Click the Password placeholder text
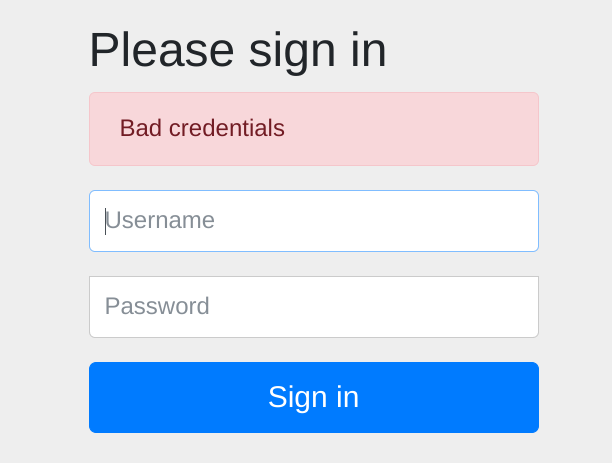Image resolution: width=612 pixels, height=463 pixels. coord(157,307)
